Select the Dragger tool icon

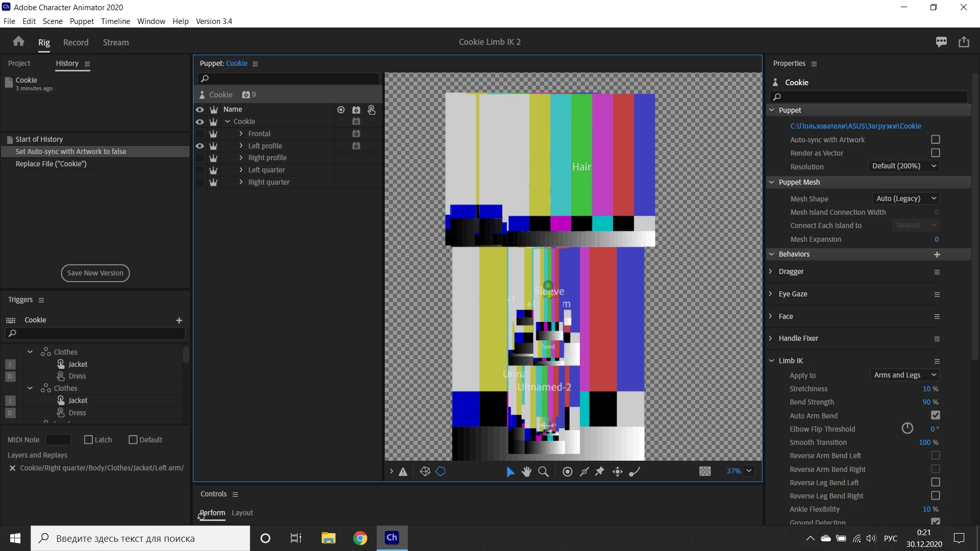(618, 472)
